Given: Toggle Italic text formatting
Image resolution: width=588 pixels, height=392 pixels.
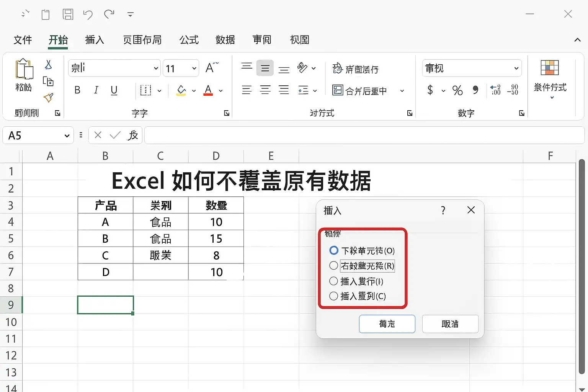Looking at the screenshot, I should coord(96,90).
